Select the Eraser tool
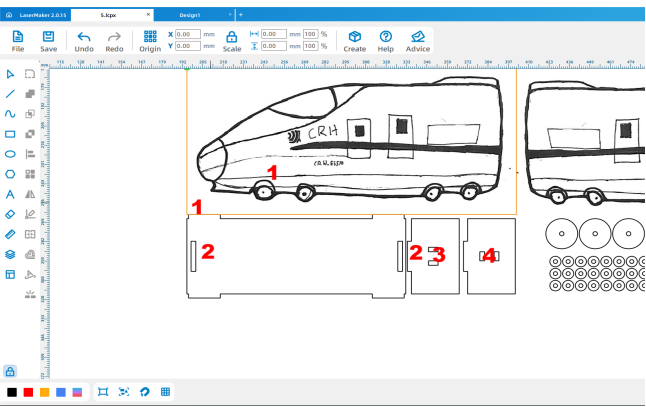Viewport: 646px width, 407px height. pos(10,214)
